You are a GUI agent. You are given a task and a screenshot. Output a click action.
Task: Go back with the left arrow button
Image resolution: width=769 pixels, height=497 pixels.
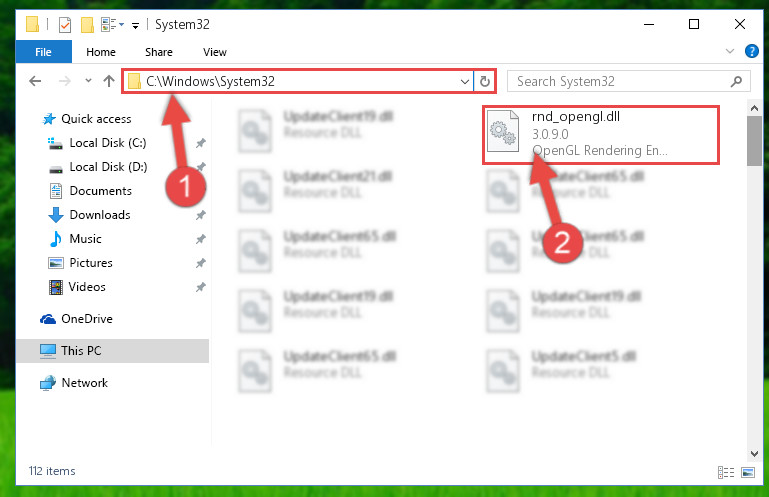(35, 81)
